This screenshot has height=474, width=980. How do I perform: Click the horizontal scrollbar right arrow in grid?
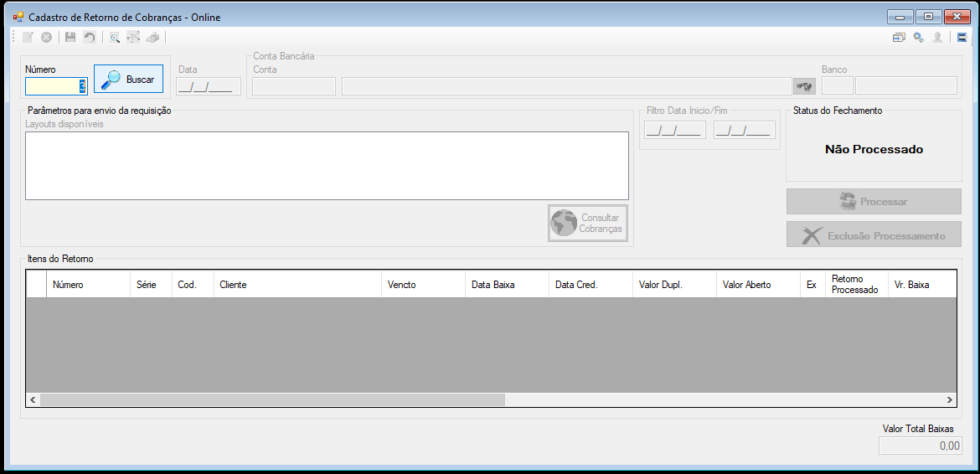pos(949,399)
